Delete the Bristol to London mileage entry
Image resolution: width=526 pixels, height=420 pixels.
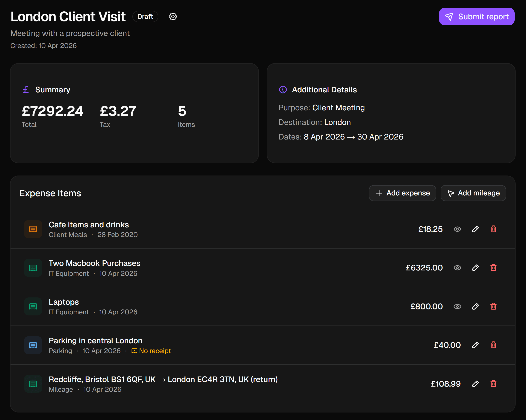[x=493, y=384]
